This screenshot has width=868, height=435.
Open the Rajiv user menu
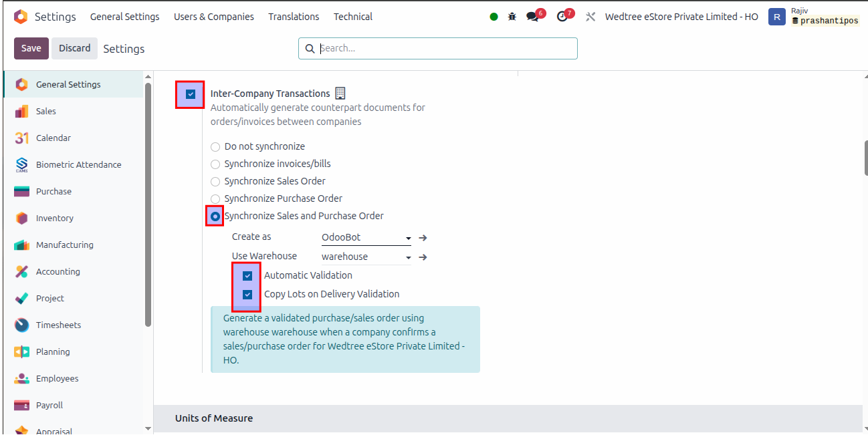click(x=815, y=17)
